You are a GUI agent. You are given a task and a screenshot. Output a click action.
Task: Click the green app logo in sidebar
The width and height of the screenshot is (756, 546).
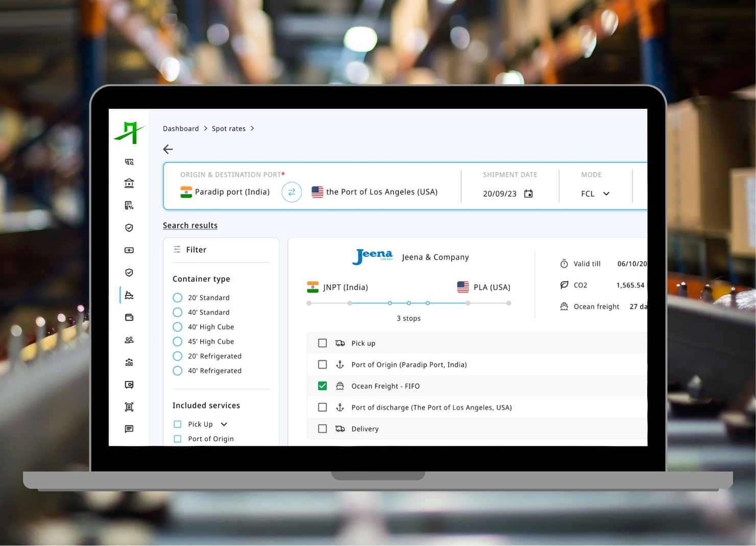129,132
